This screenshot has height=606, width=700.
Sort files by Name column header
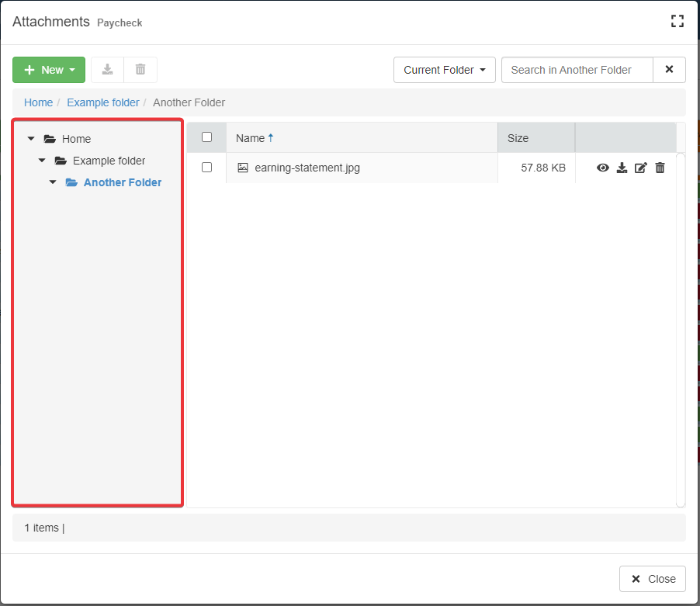click(x=251, y=138)
